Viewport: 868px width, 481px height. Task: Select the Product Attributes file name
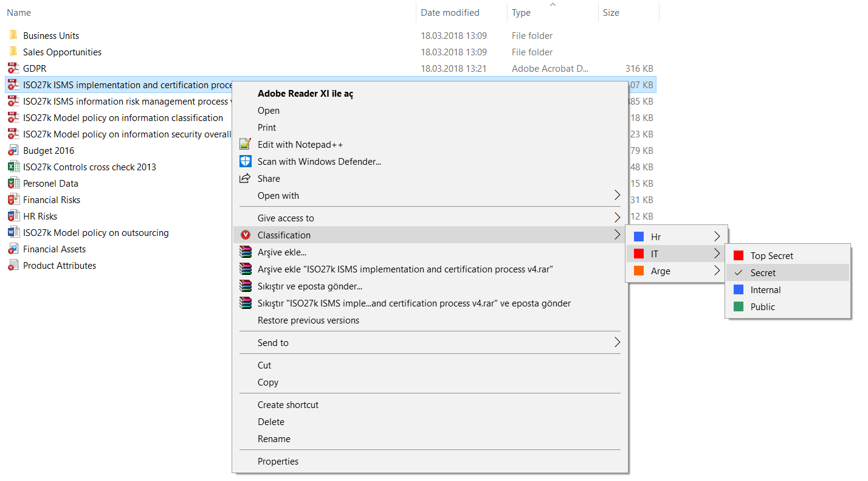(x=60, y=265)
